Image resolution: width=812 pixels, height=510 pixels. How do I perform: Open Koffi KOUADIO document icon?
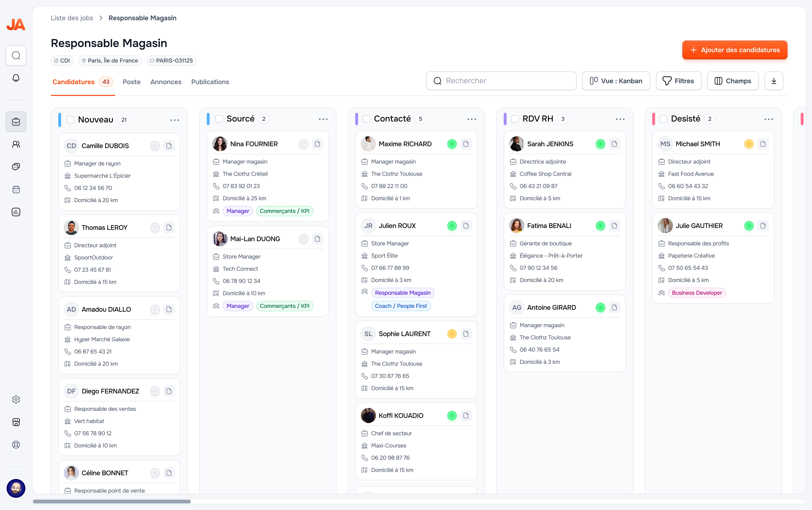[466, 416]
